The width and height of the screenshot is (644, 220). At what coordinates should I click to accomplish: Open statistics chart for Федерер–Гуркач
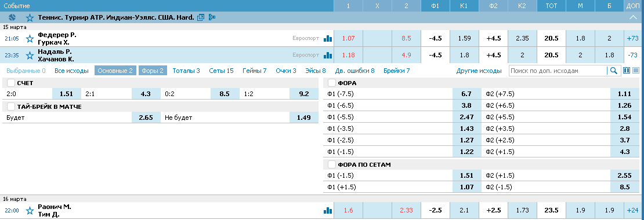coord(328,39)
